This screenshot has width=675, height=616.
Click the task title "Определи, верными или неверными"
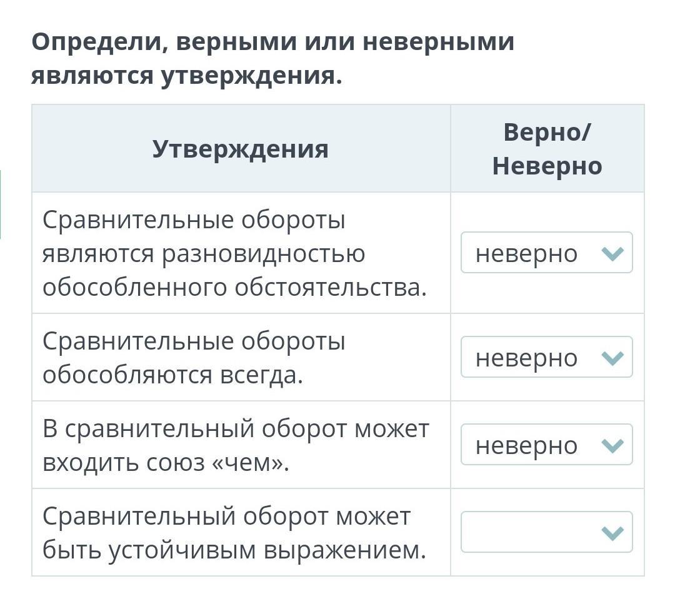pyautogui.click(x=273, y=43)
